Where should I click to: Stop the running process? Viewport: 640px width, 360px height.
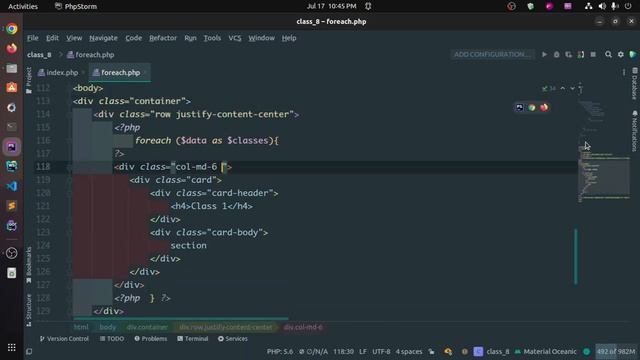[x=593, y=54]
